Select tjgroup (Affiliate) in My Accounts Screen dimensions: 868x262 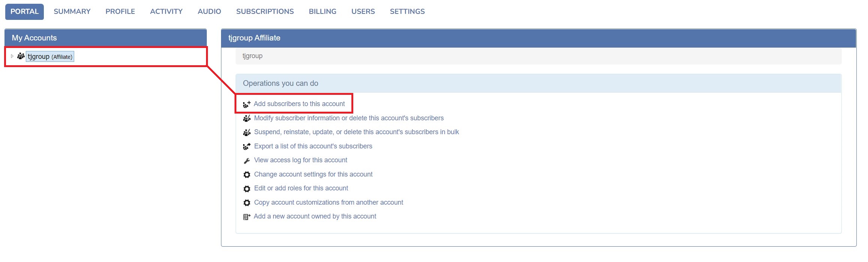[50, 57]
